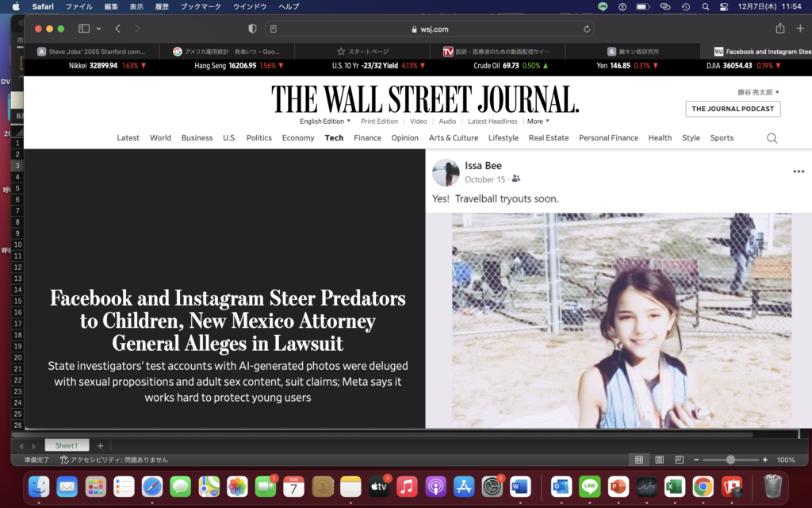
Task: Open the WSJ search magnifier icon
Action: 772,138
